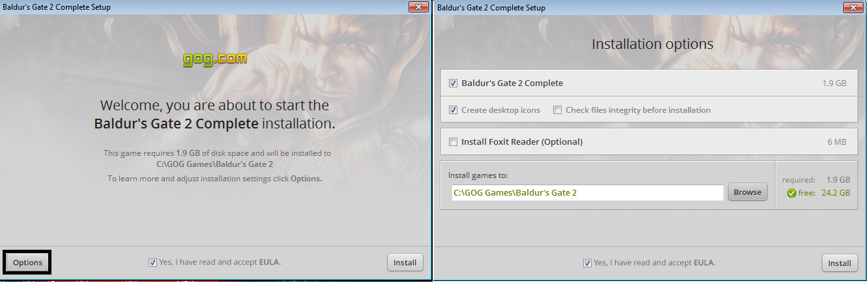Open Options in the welcome window
Image resolution: width=868 pixels, height=283 pixels.
(x=27, y=263)
